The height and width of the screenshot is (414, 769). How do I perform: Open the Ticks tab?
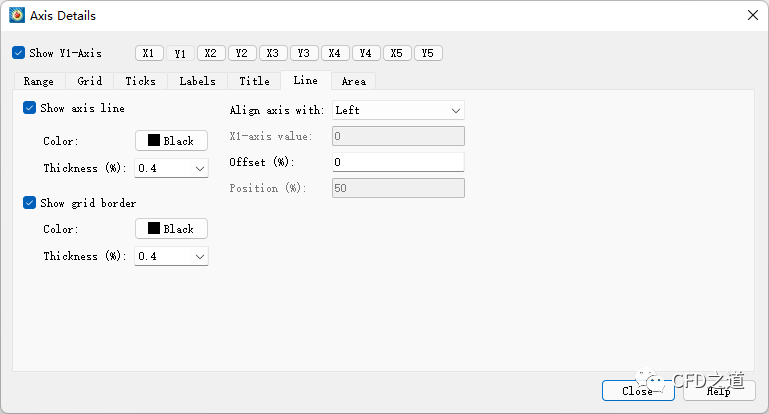pyautogui.click(x=141, y=81)
